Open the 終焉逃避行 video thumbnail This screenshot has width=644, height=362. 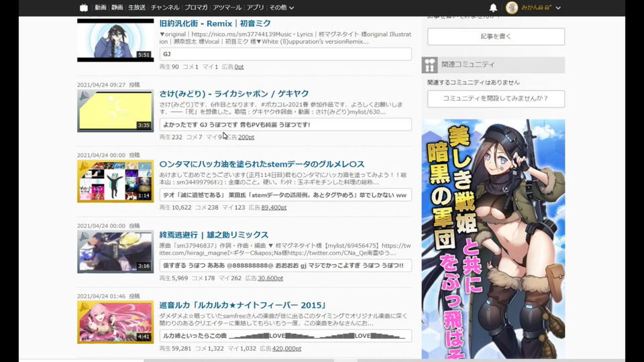[x=115, y=251]
